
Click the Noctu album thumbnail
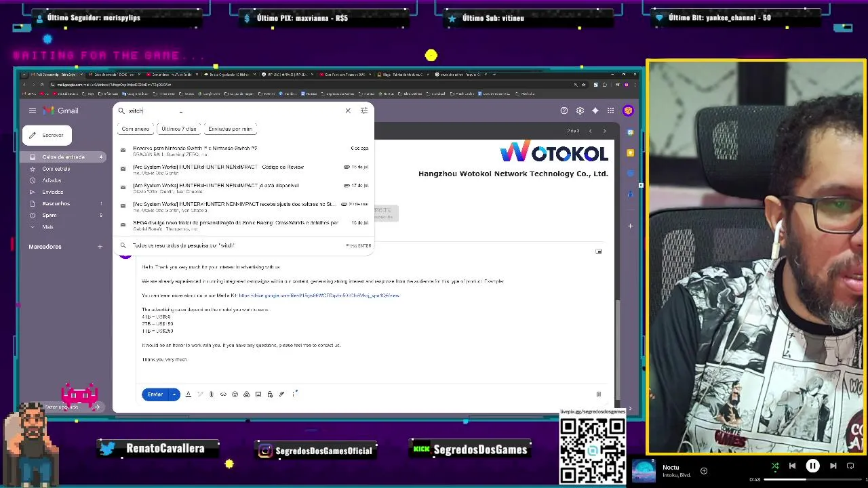coord(644,471)
